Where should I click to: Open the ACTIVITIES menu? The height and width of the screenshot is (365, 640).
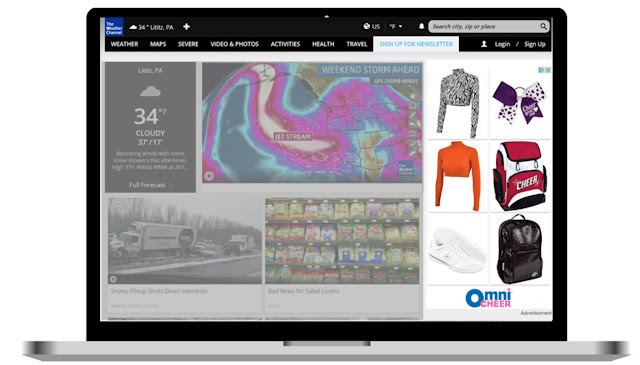click(285, 44)
